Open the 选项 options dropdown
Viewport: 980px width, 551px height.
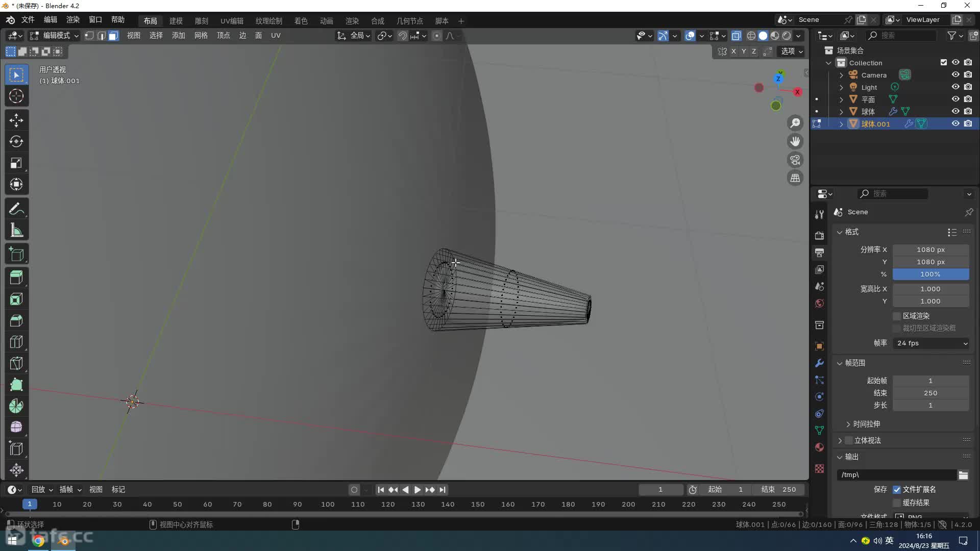(x=792, y=52)
